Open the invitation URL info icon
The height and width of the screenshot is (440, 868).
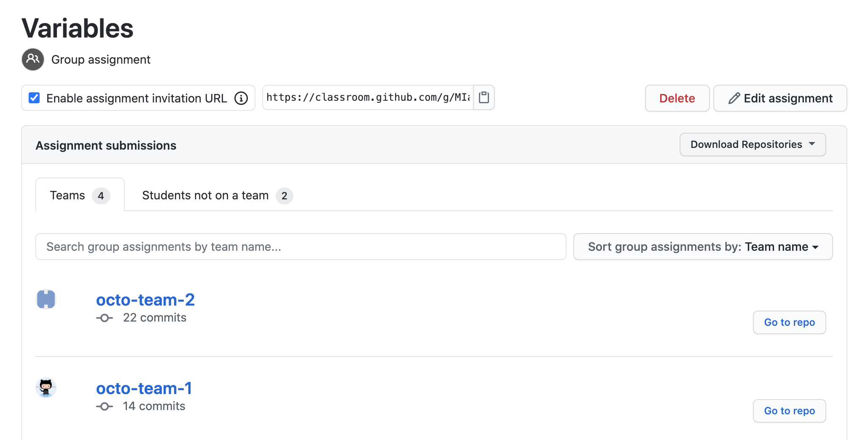coord(241,98)
